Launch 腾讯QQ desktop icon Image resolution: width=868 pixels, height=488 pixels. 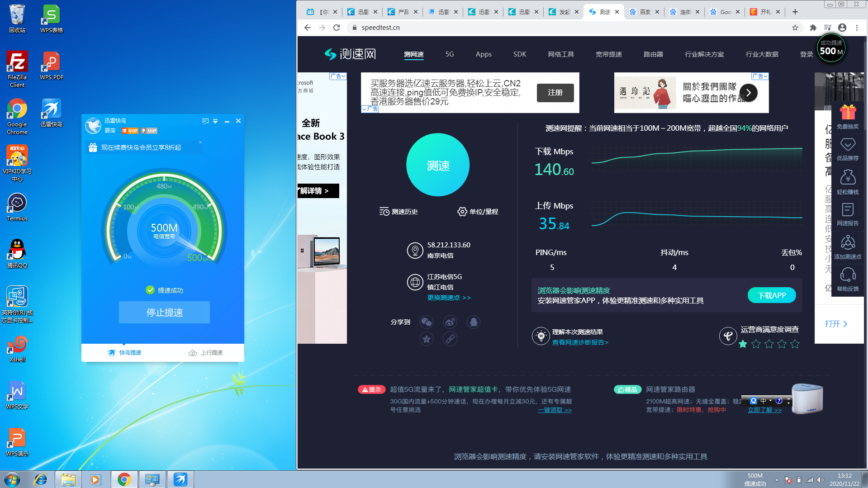coord(17,254)
